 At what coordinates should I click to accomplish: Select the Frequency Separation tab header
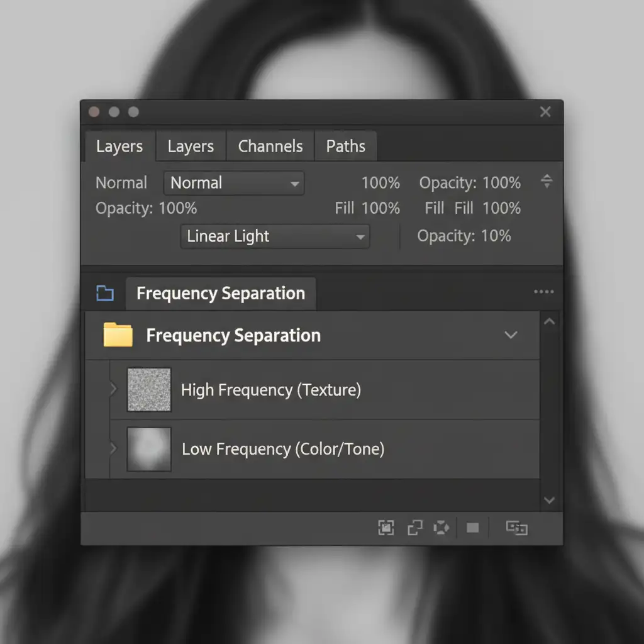[x=221, y=294]
